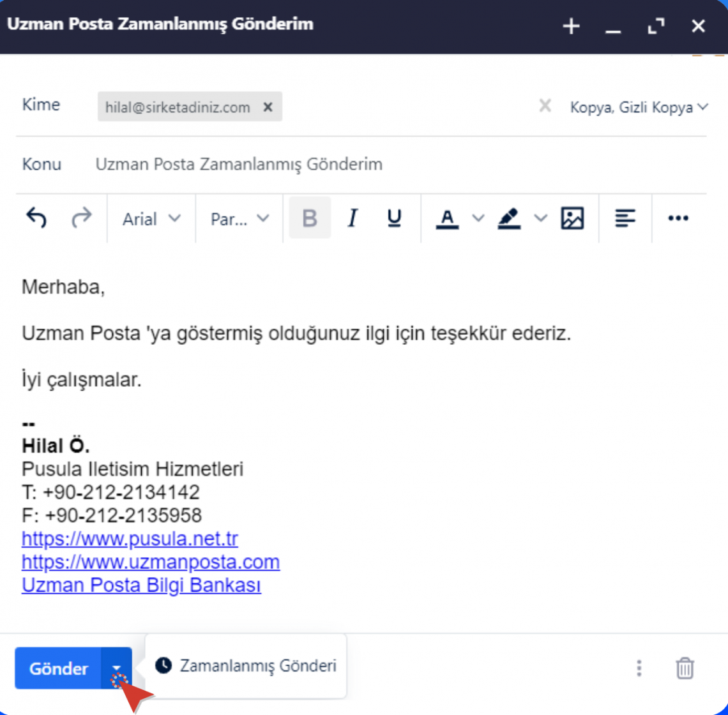
Task: Expand the paragraph style dropdown
Action: 238,218
